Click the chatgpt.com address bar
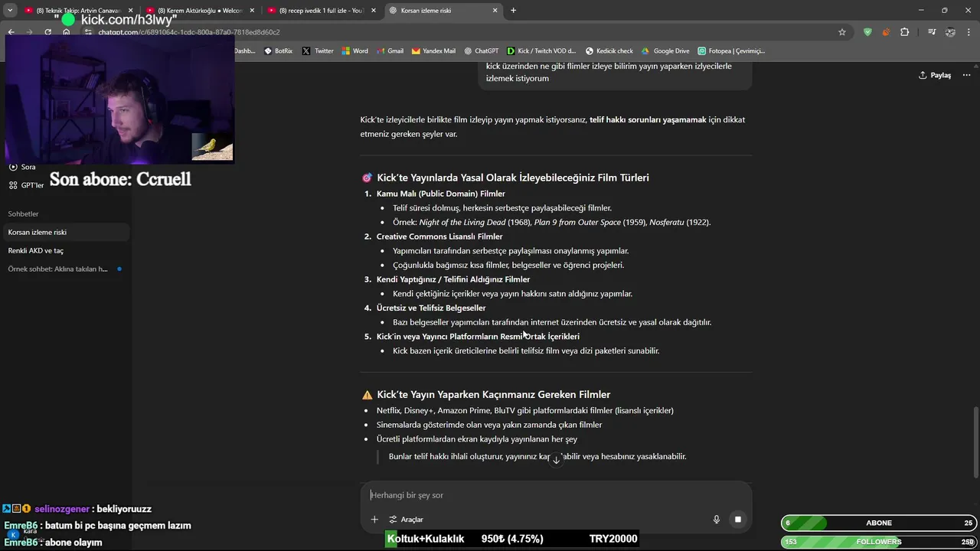 (459, 32)
